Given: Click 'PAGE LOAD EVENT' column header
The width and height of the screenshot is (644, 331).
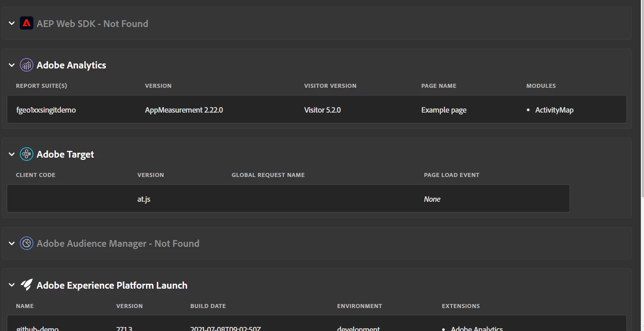Looking at the screenshot, I should (452, 175).
